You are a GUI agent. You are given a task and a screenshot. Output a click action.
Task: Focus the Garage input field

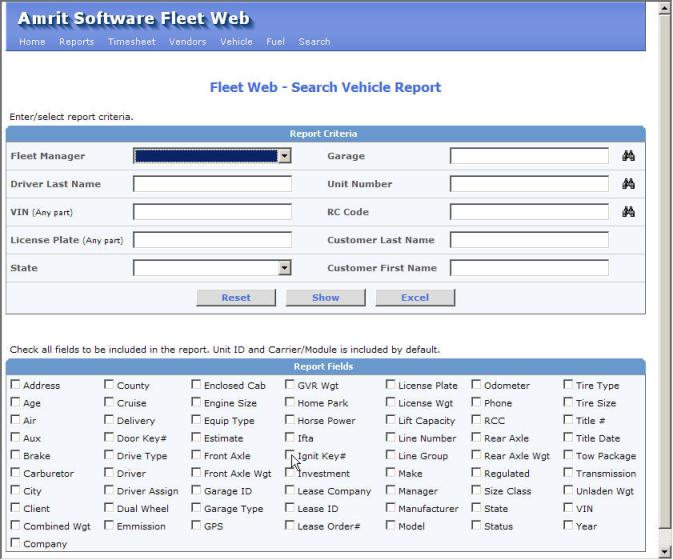click(529, 156)
